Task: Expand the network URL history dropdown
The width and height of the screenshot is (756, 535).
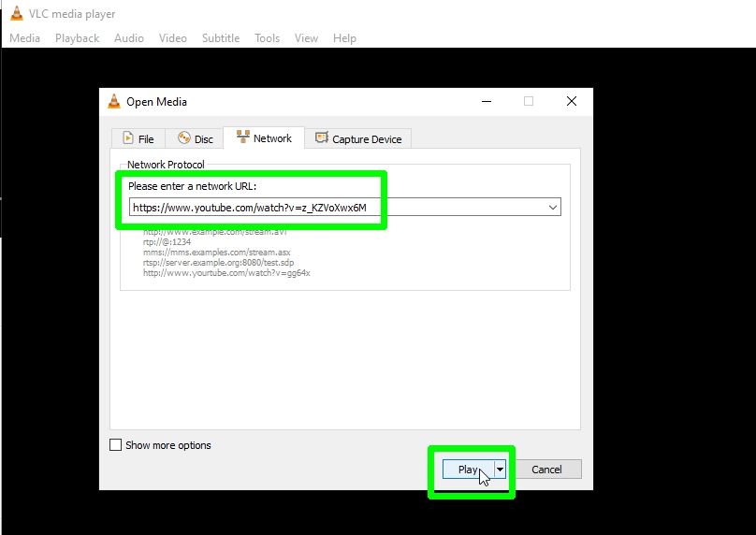Action: (x=553, y=208)
